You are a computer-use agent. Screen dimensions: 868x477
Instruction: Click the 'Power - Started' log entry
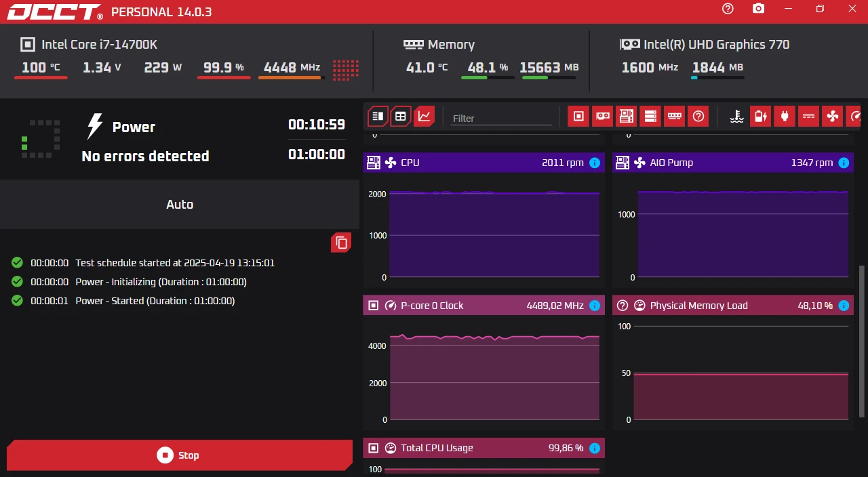coord(155,301)
